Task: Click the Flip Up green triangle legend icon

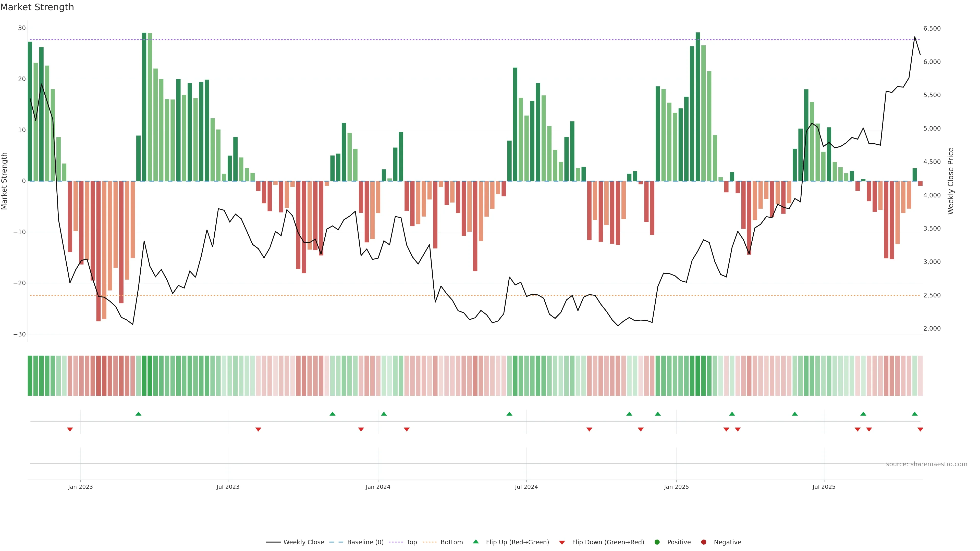Action: pos(475,542)
